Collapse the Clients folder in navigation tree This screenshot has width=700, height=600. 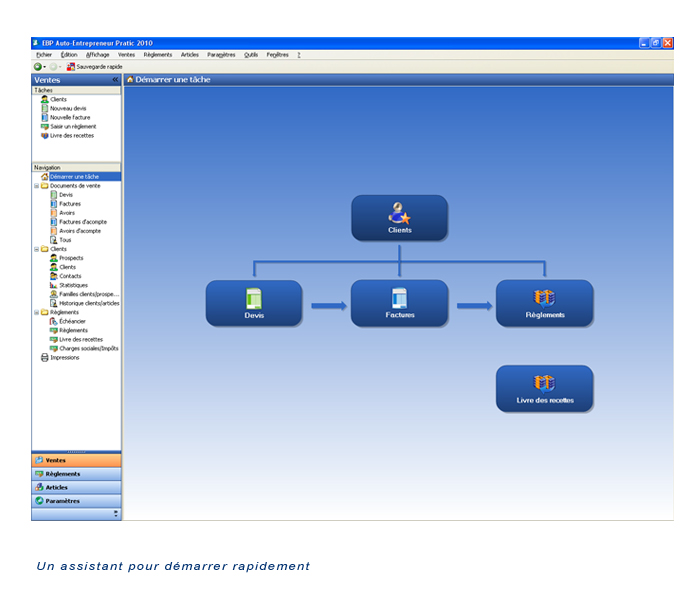[36, 249]
